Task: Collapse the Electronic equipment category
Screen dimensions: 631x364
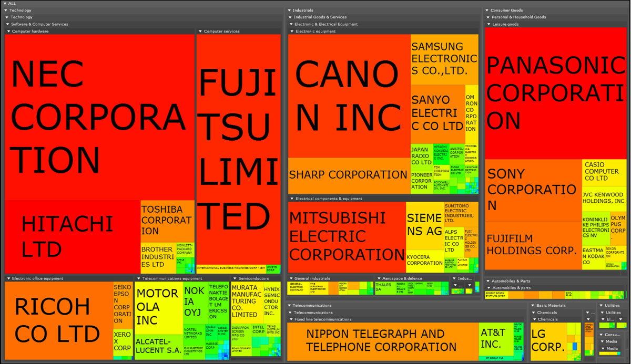Action: pos(292,32)
